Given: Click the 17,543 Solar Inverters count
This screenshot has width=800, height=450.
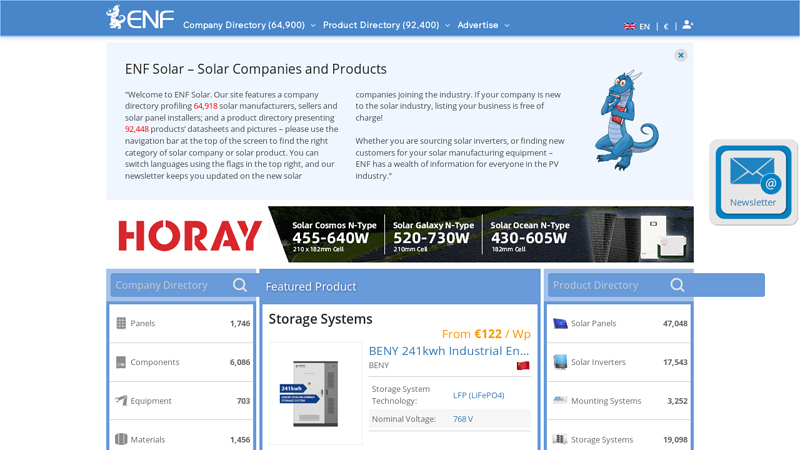Looking at the screenshot, I should [x=675, y=362].
